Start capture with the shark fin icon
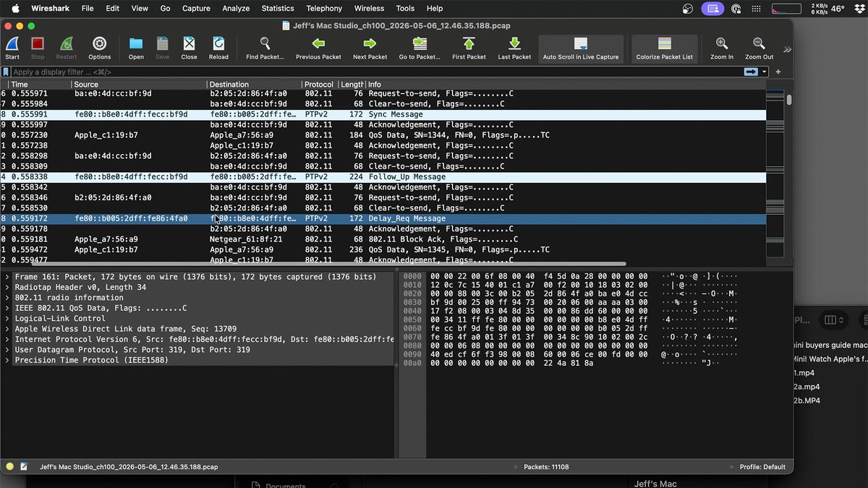The width and height of the screenshot is (868, 488). [12, 44]
